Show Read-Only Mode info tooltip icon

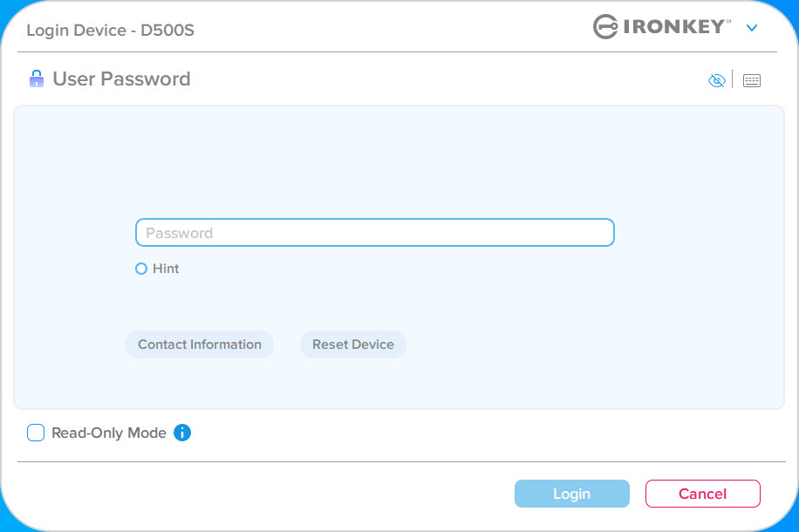pyautogui.click(x=182, y=433)
